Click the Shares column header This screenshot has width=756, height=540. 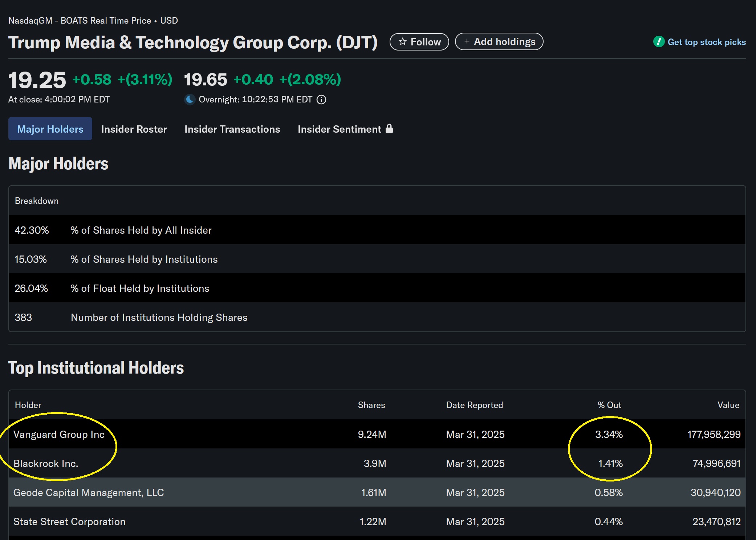point(371,405)
